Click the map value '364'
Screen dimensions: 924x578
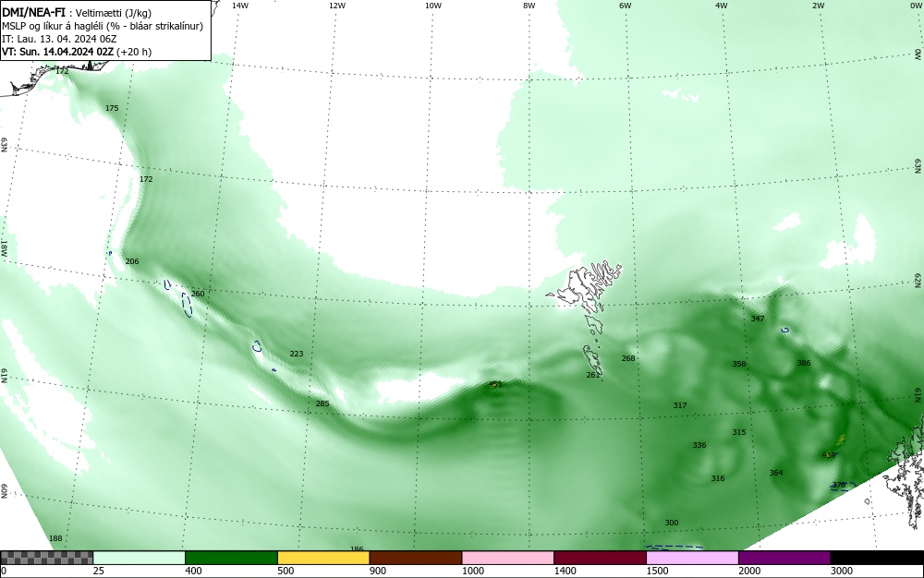click(776, 473)
